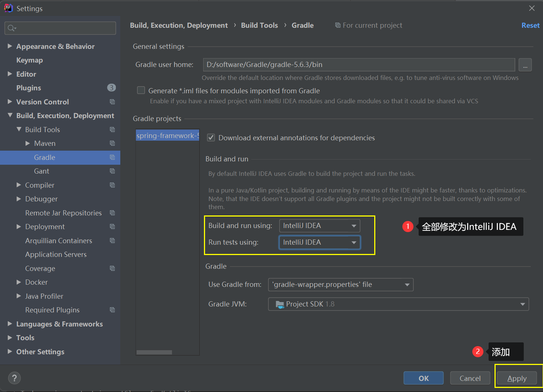Click the IntelliJ IDEA logo in title bar
Viewport: 543px width, 392px height.
coord(8,8)
